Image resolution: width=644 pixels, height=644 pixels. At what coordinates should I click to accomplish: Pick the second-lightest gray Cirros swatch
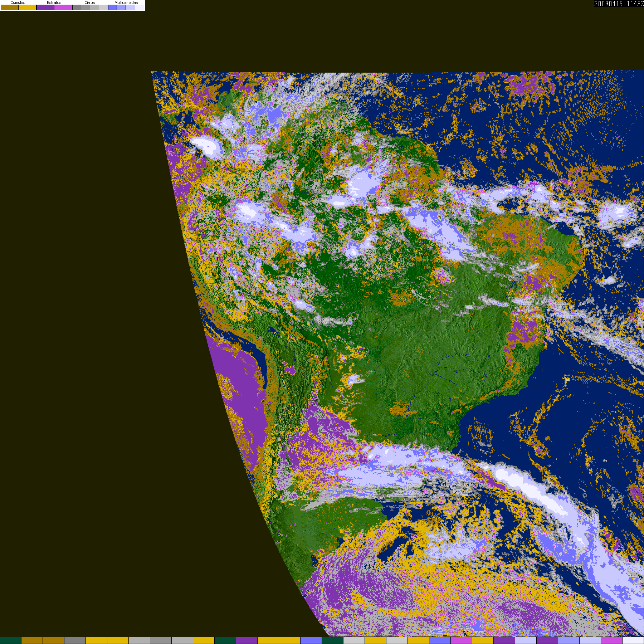click(x=94, y=7)
